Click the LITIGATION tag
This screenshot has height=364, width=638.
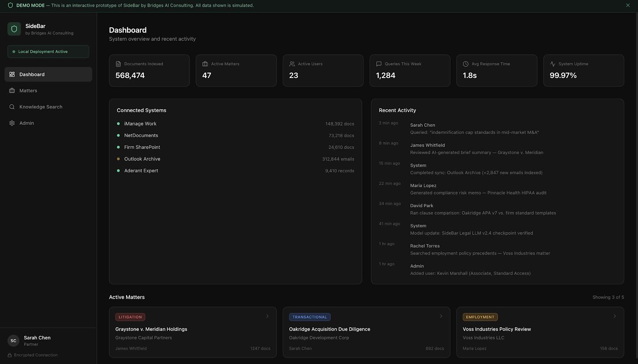click(x=130, y=317)
